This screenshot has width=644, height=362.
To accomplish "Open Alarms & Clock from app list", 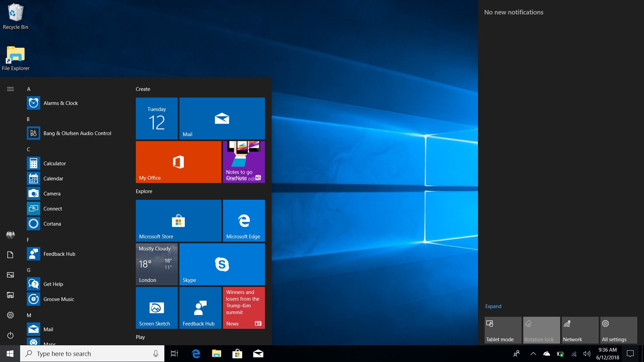I will pos(75,103).
